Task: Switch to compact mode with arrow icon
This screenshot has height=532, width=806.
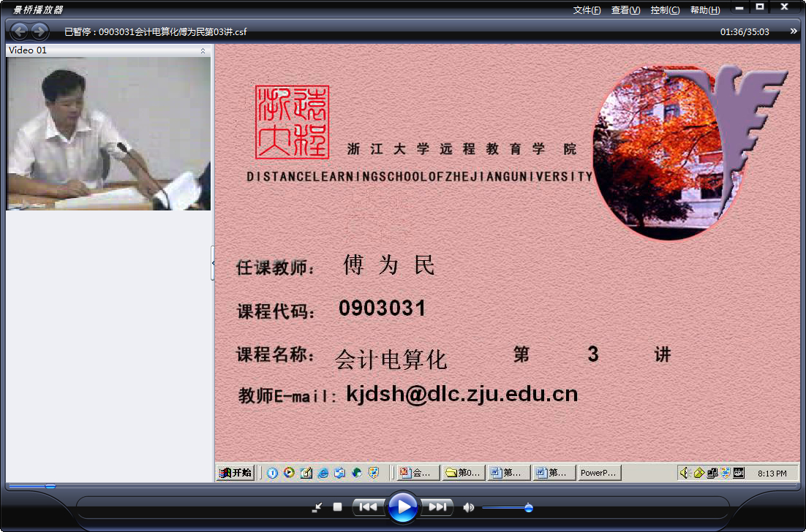Action: tap(317, 507)
